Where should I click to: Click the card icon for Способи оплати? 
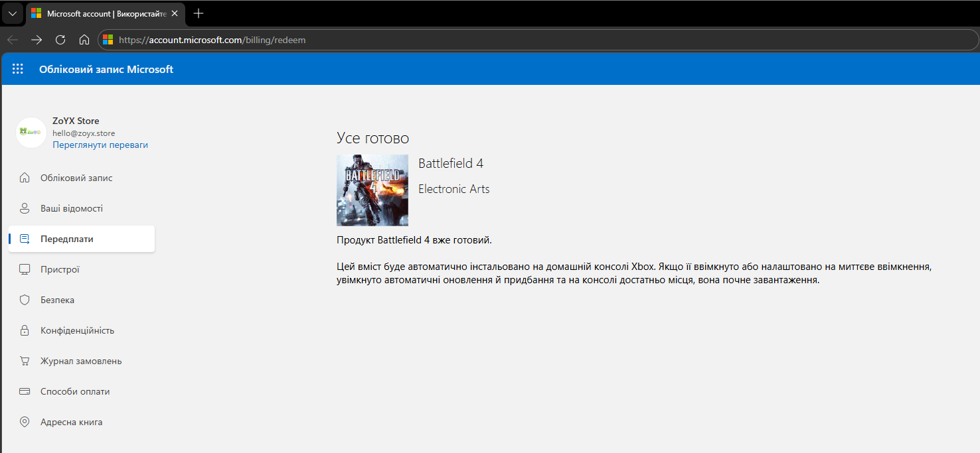pyautogui.click(x=25, y=391)
